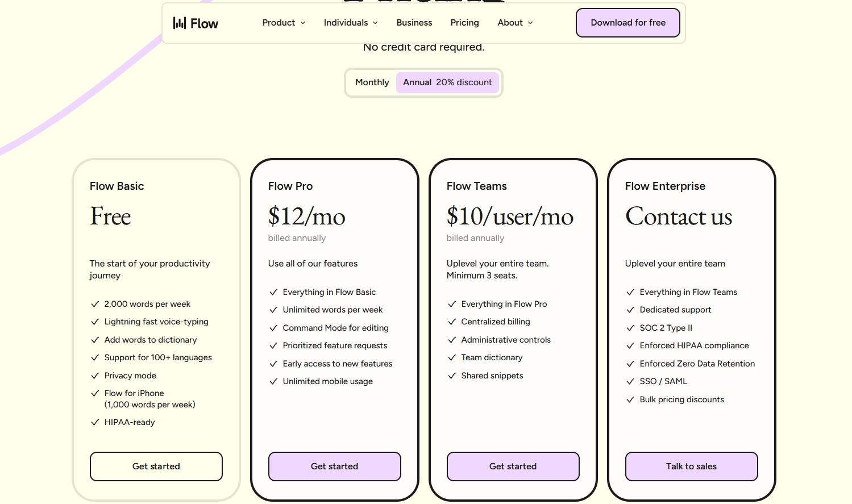Viewport: 852px width, 504px height.
Task: Click the Flow Pro plan title
Action: [x=290, y=186]
